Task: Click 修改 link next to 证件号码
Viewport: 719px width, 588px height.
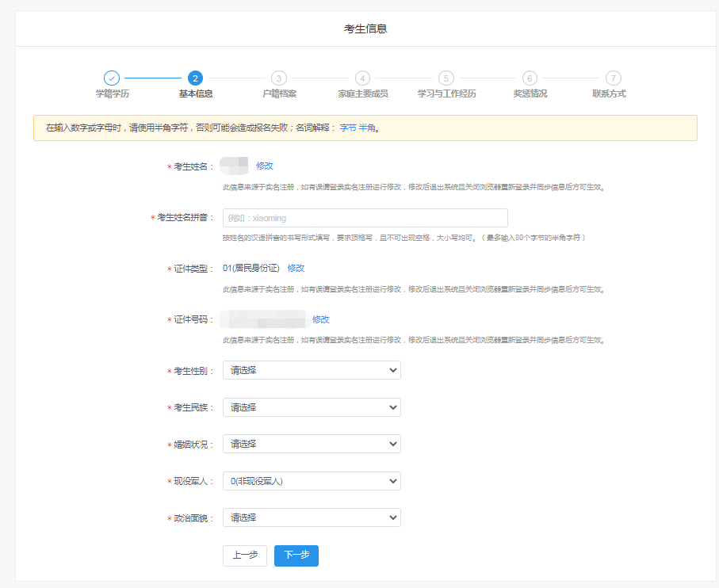Action: point(320,319)
